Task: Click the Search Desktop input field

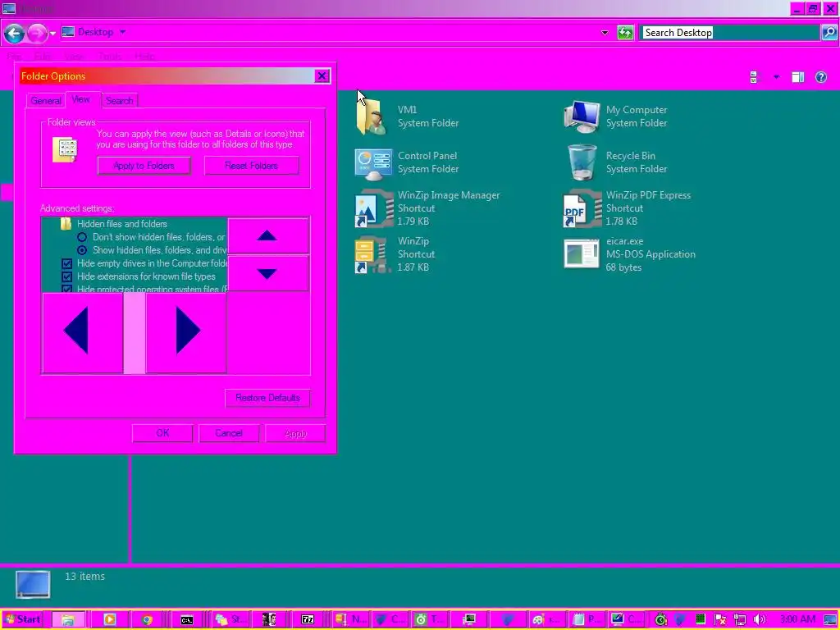Action: tap(730, 33)
